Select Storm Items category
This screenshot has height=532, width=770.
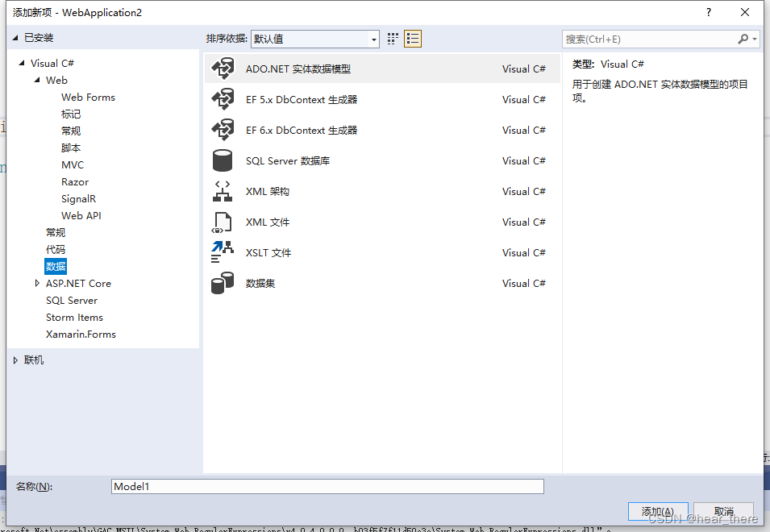75,317
